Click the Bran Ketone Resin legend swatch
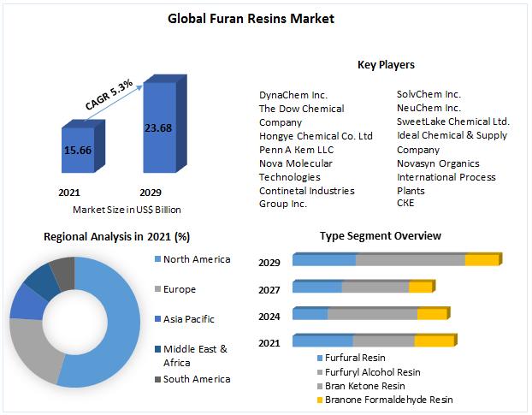Screen dimensions: 532x415 pos(320,386)
